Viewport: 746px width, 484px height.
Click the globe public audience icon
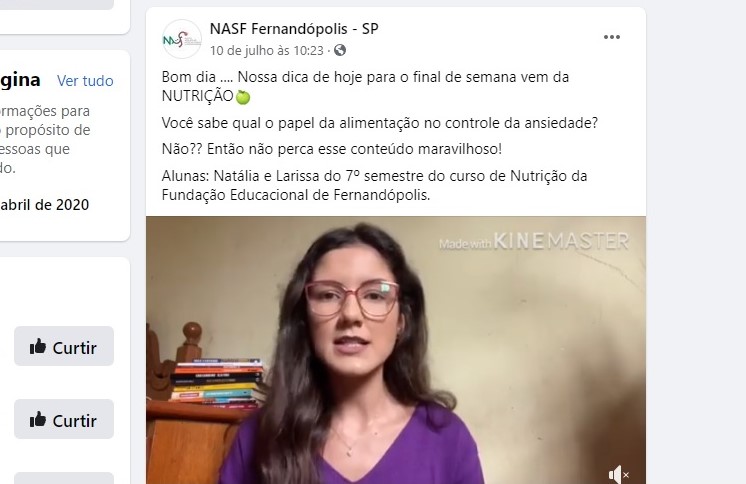pos(340,50)
